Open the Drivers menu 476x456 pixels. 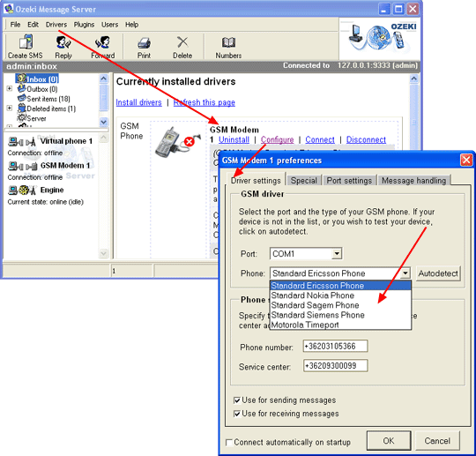pyautogui.click(x=56, y=25)
